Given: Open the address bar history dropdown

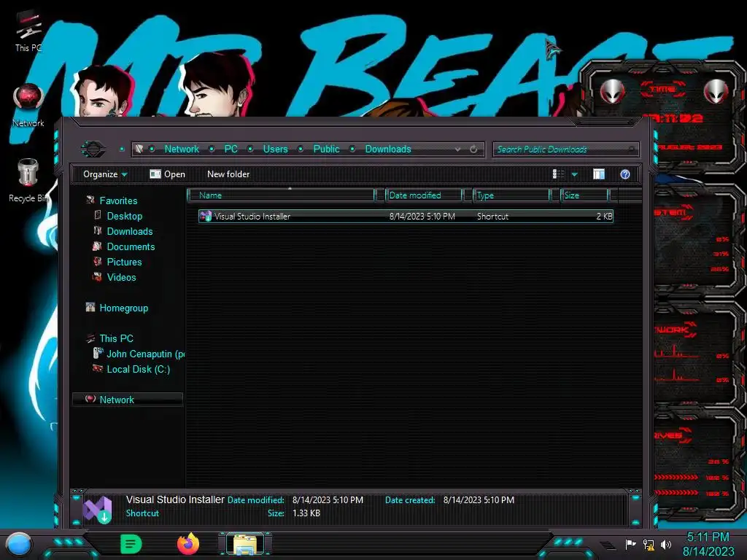Looking at the screenshot, I should [x=458, y=149].
